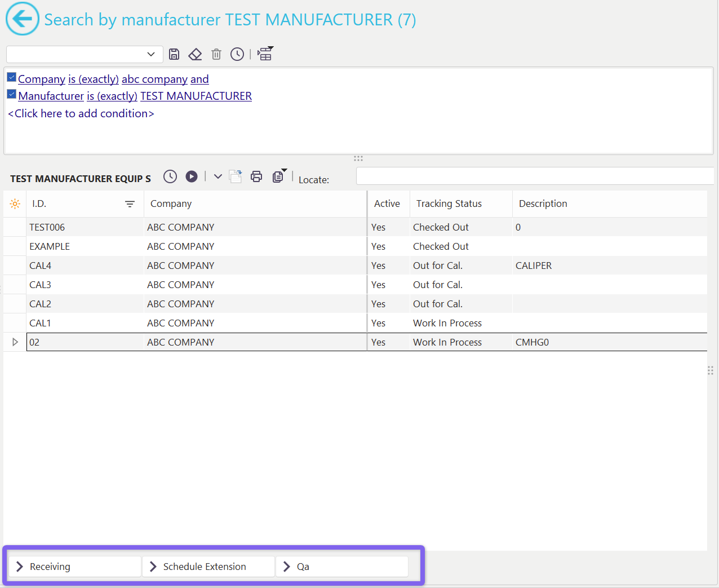Viewport: 719px width, 588px height.
Task: Run the query with the play button
Action: [x=192, y=176]
